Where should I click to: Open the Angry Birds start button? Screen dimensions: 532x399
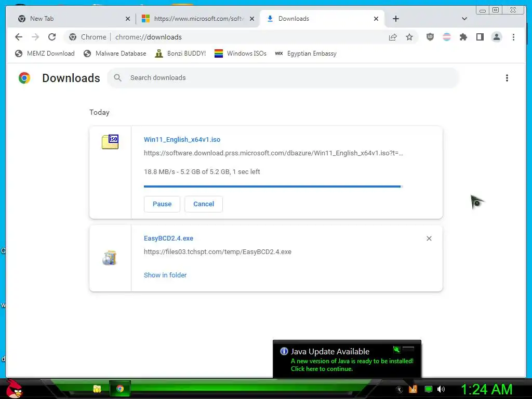tap(14, 389)
